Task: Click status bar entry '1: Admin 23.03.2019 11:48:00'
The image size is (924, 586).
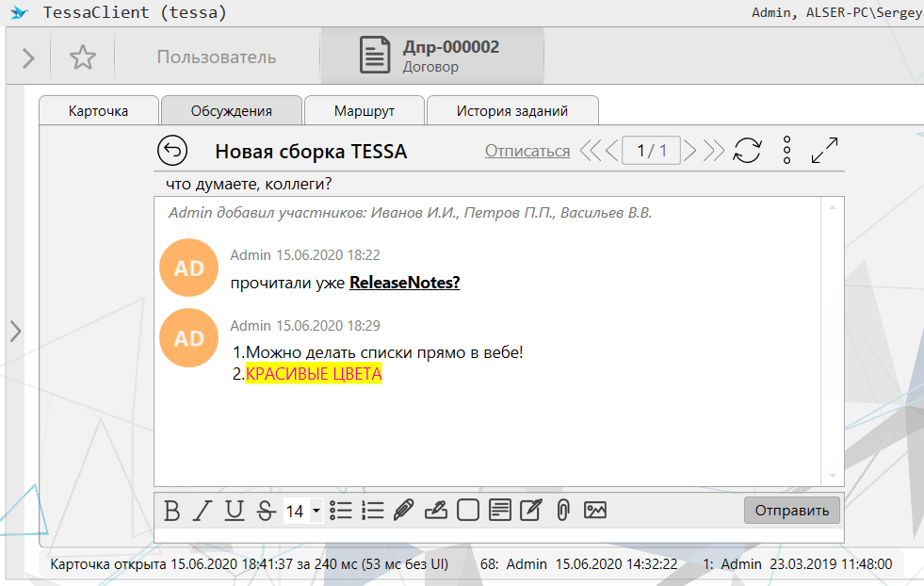Action: (797, 564)
